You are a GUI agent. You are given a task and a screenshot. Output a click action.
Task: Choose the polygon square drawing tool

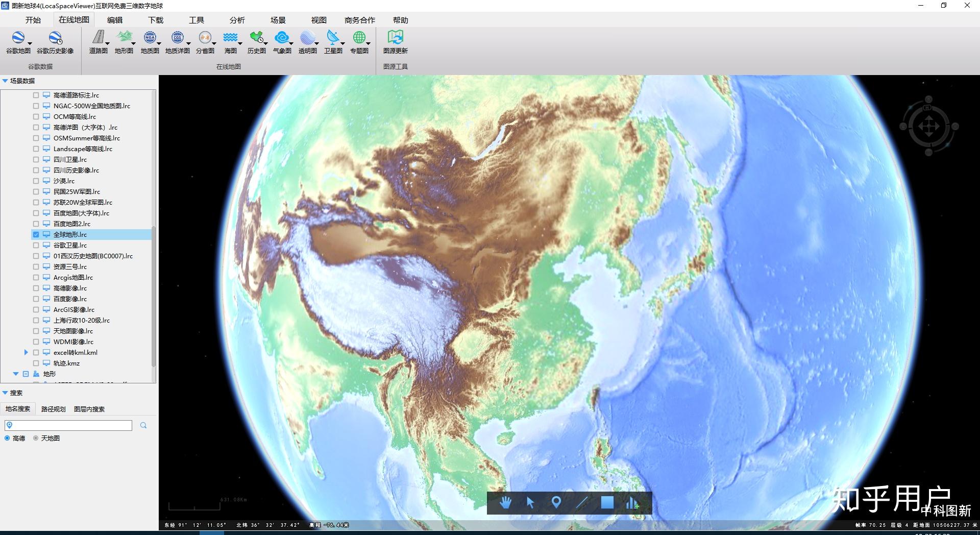(x=607, y=503)
